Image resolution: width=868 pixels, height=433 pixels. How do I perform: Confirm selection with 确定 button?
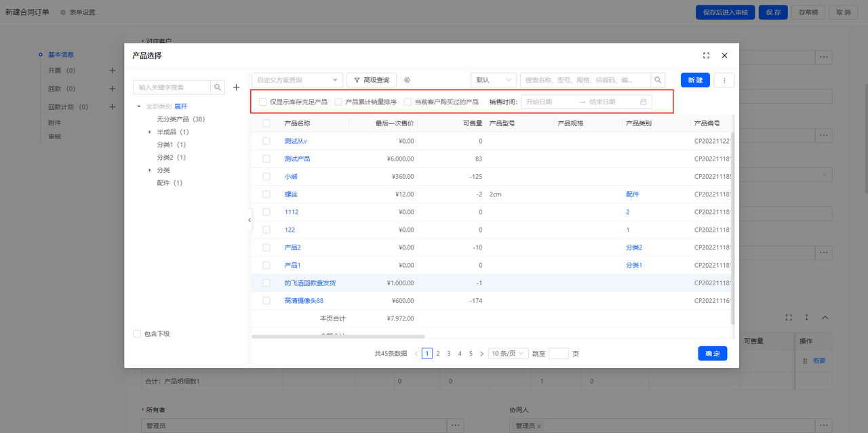[x=713, y=354]
